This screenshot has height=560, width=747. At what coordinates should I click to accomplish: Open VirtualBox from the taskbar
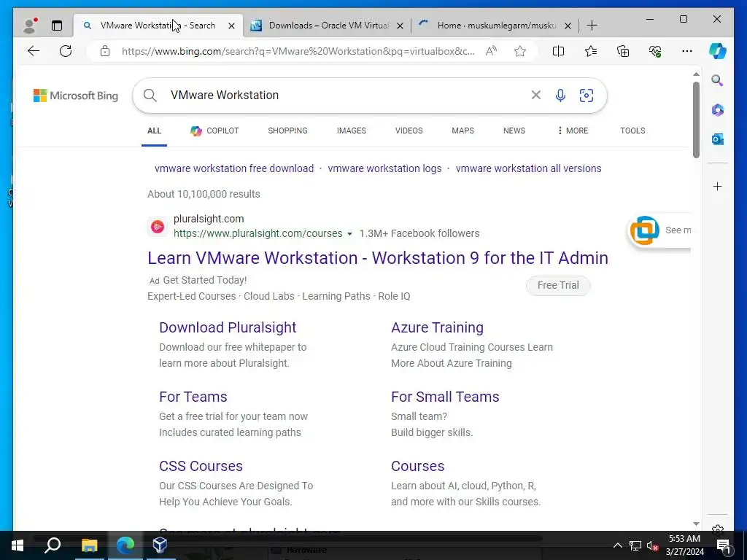(160, 545)
